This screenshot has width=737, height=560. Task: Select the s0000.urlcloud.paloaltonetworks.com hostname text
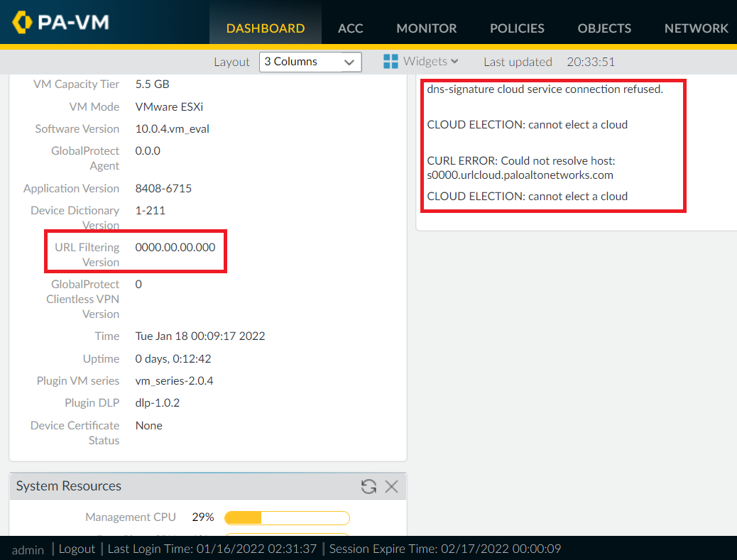pyautogui.click(x=520, y=175)
